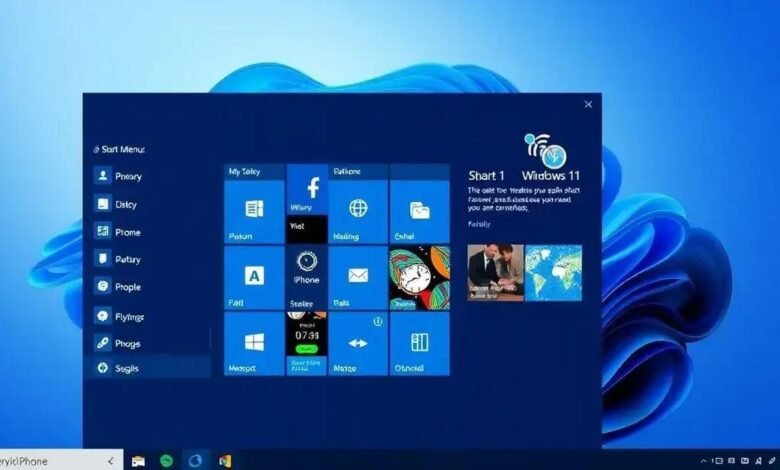The width and height of the screenshot is (780, 470).
Task: Click the People sidebar icon
Action: (x=103, y=286)
